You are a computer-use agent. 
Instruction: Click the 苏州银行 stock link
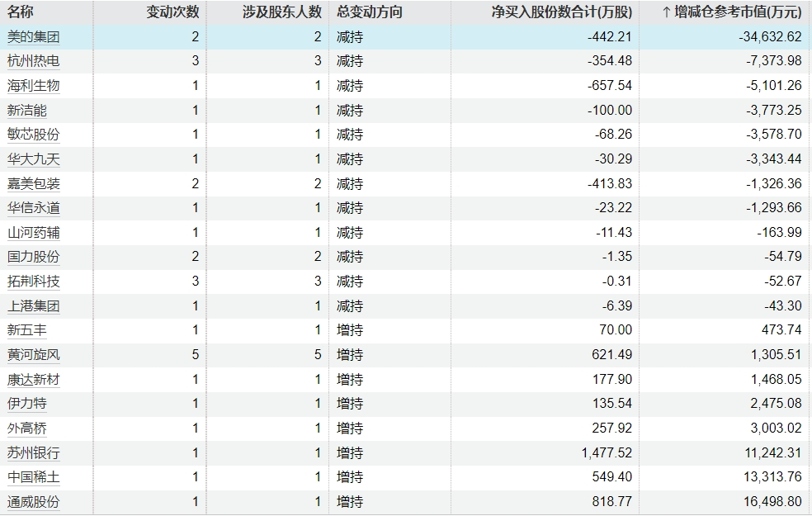33,452
